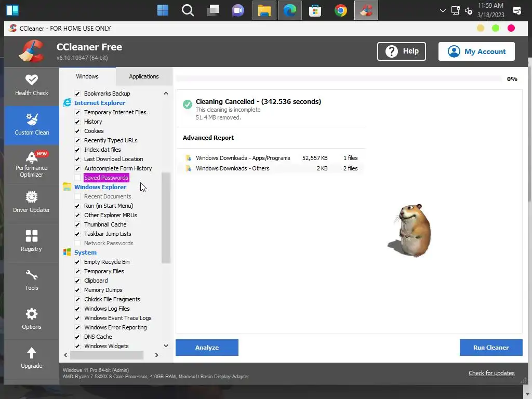Image resolution: width=532 pixels, height=399 pixels.
Task: Click the horizontal scroll right arrow
Action: 157,355
